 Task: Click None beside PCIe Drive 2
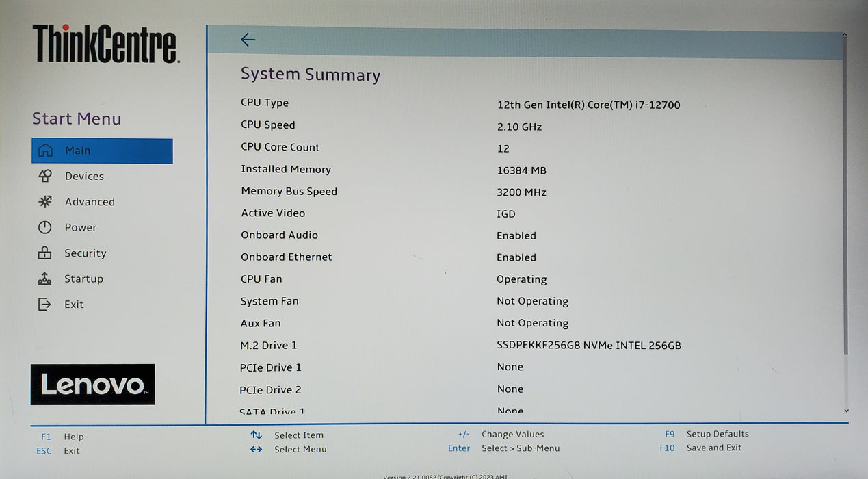point(510,389)
